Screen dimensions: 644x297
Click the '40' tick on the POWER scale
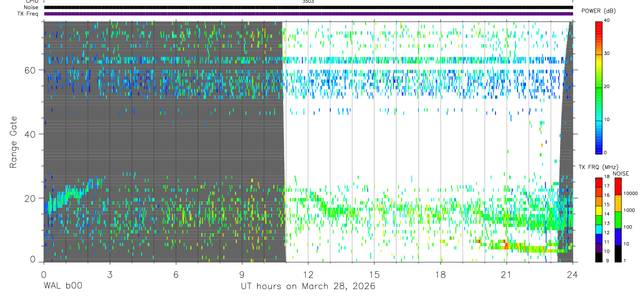pos(607,20)
